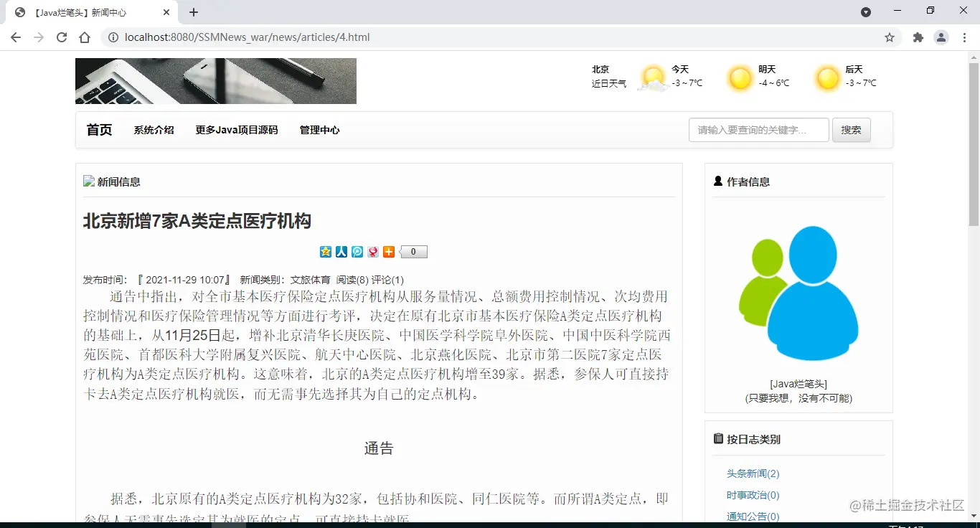980x528 pixels.
Task: Share via the Tencent Pengyou icon
Action: [x=357, y=251]
